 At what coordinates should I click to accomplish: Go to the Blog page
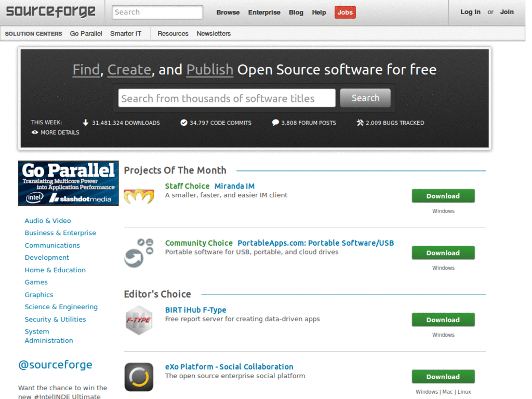coord(296,12)
